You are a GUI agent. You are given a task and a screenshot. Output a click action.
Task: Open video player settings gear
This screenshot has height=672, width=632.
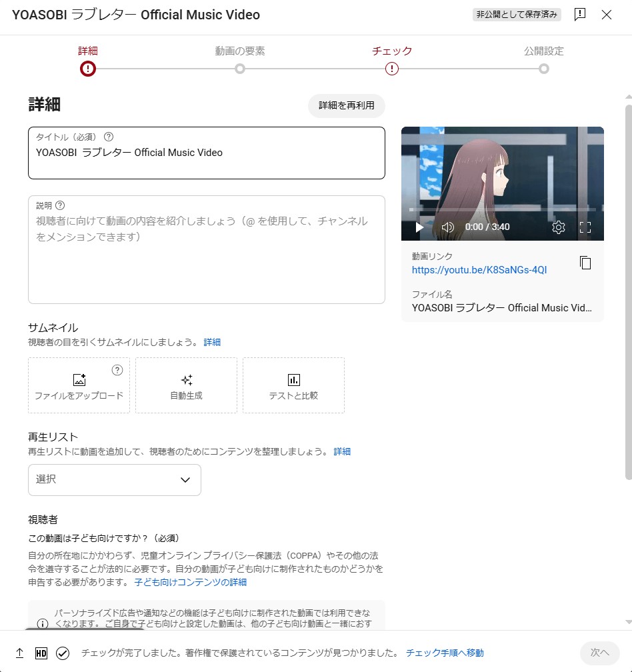click(x=559, y=227)
